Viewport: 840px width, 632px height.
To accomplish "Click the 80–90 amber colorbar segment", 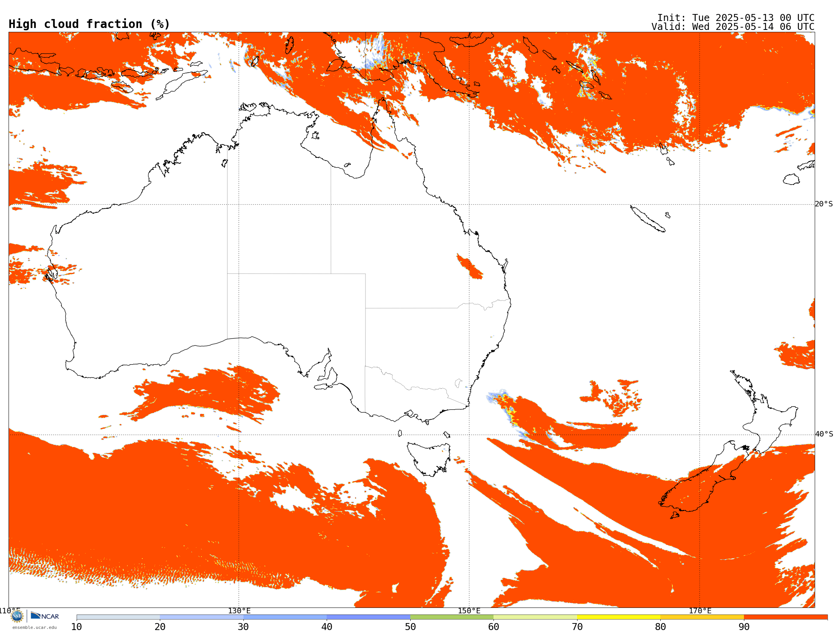I will pos(702,617).
